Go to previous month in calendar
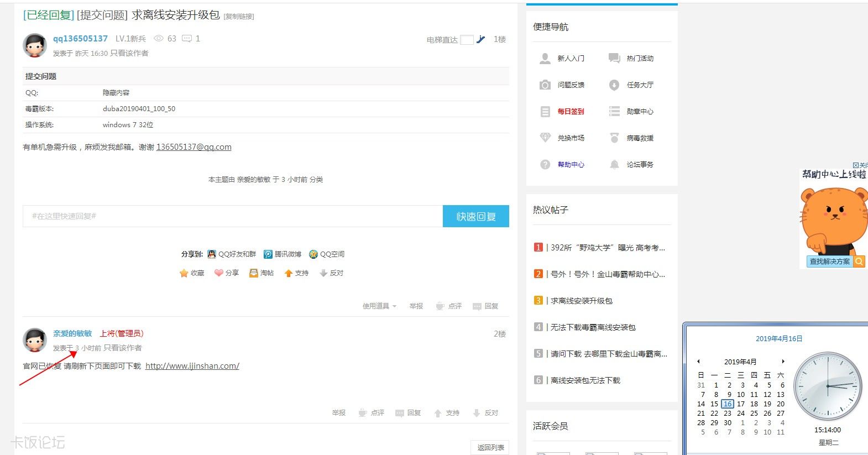The image size is (868, 455). [699, 362]
